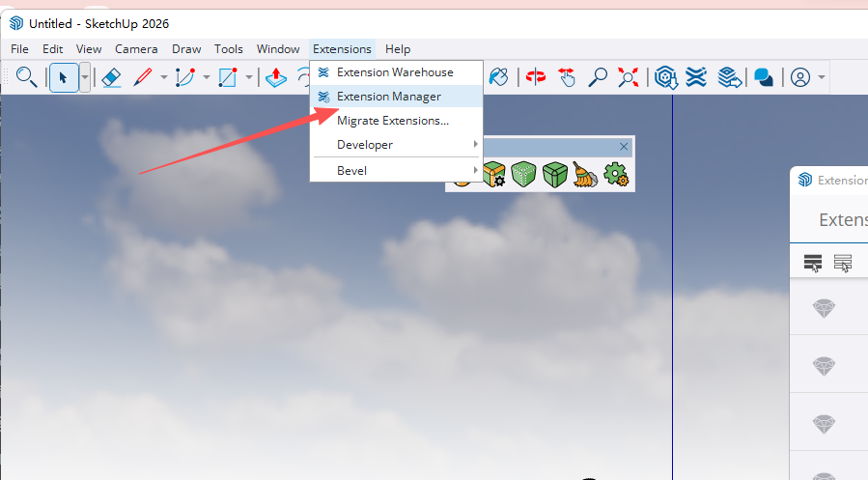The image size is (868, 480).
Task: Expand the Developer submenu
Action: click(x=396, y=145)
